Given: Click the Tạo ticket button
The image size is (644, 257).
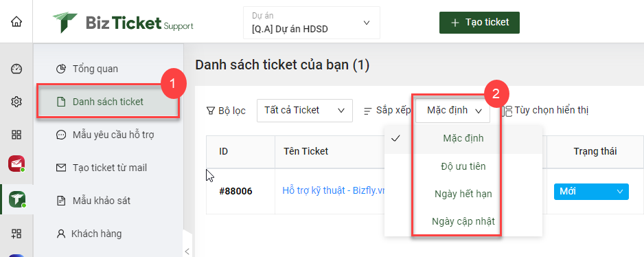Looking at the screenshot, I should 479,22.
